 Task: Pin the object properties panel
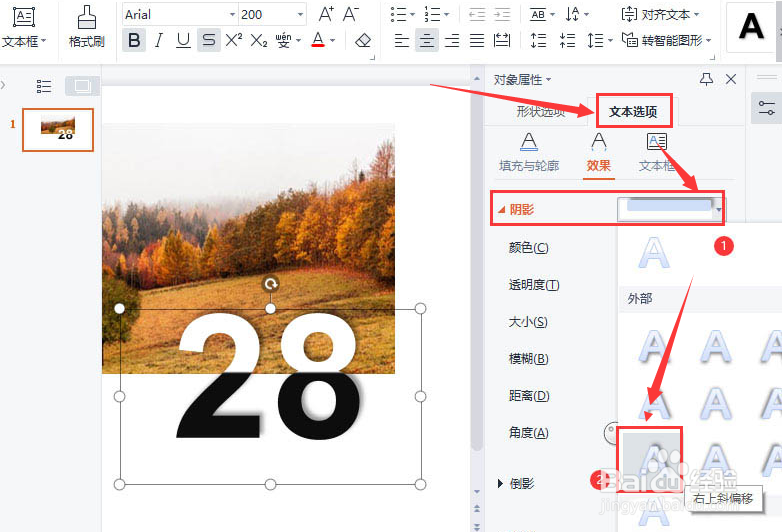tap(706, 79)
